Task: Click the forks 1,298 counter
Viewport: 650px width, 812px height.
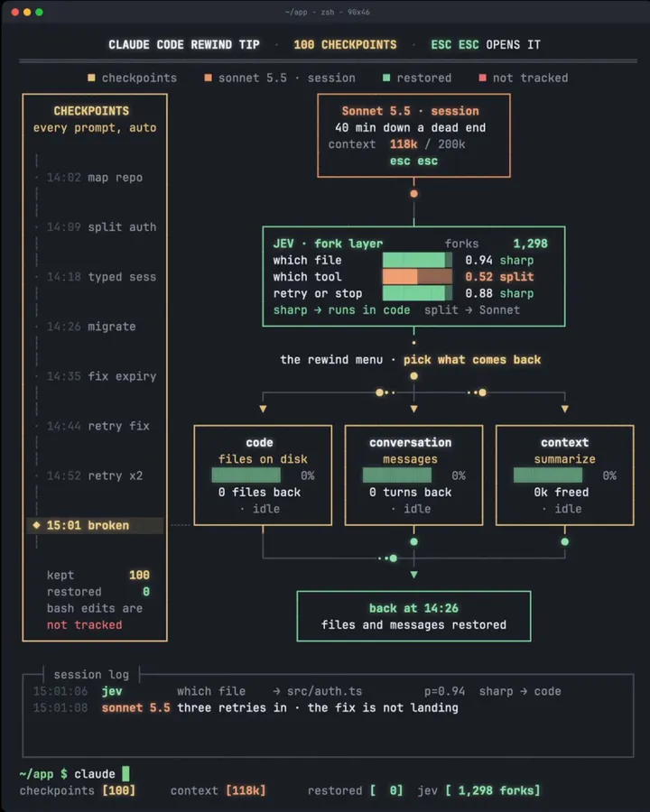Action: [496, 244]
